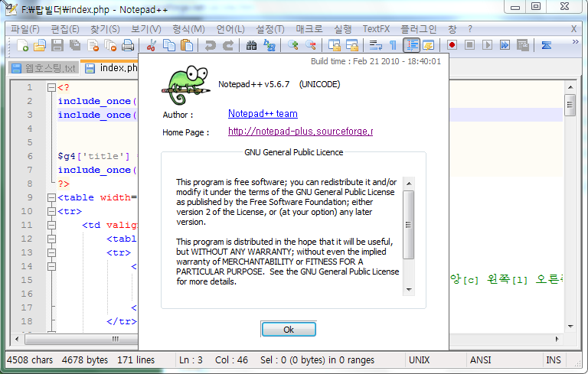Click the Play macro icon

pyautogui.click(x=488, y=46)
